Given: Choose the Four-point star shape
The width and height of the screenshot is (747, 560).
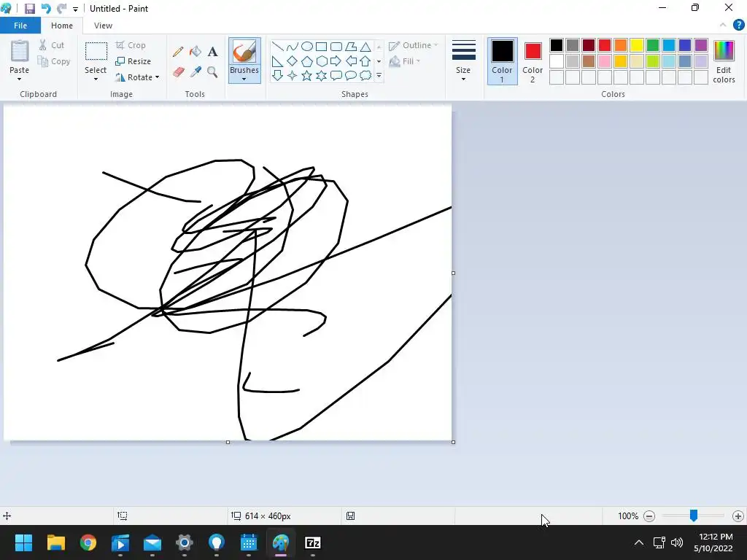Looking at the screenshot, I should click(292, 75).
